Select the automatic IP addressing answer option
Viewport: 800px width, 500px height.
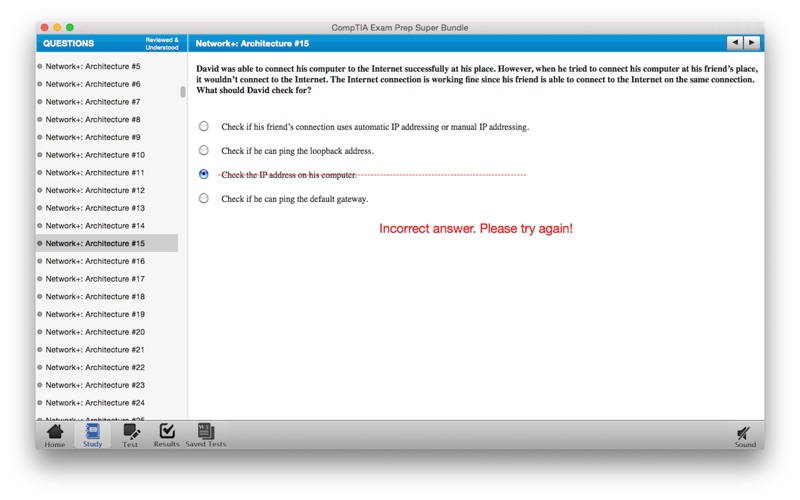click(x=204, y=127)
